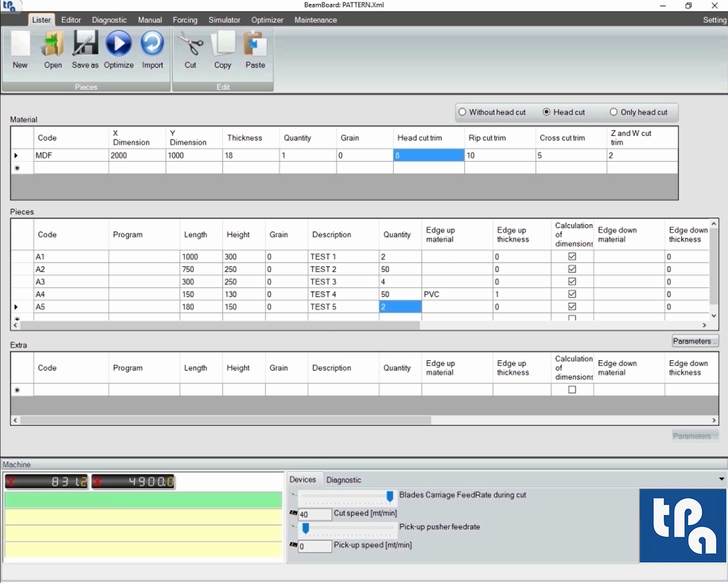Click the TPA app icon in title bar
The height and width of the screenshot is (583, 728).
(9, 6)
